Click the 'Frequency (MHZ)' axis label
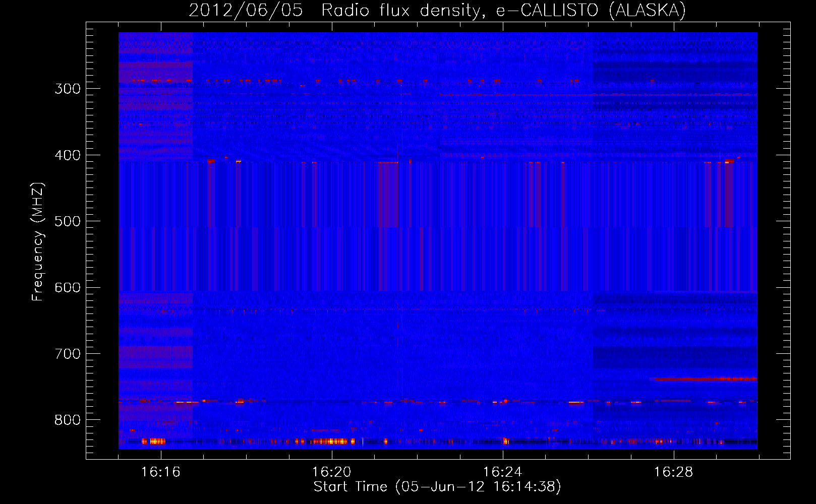The width and height of the screenshot is (816, 504). pos(38,241)
